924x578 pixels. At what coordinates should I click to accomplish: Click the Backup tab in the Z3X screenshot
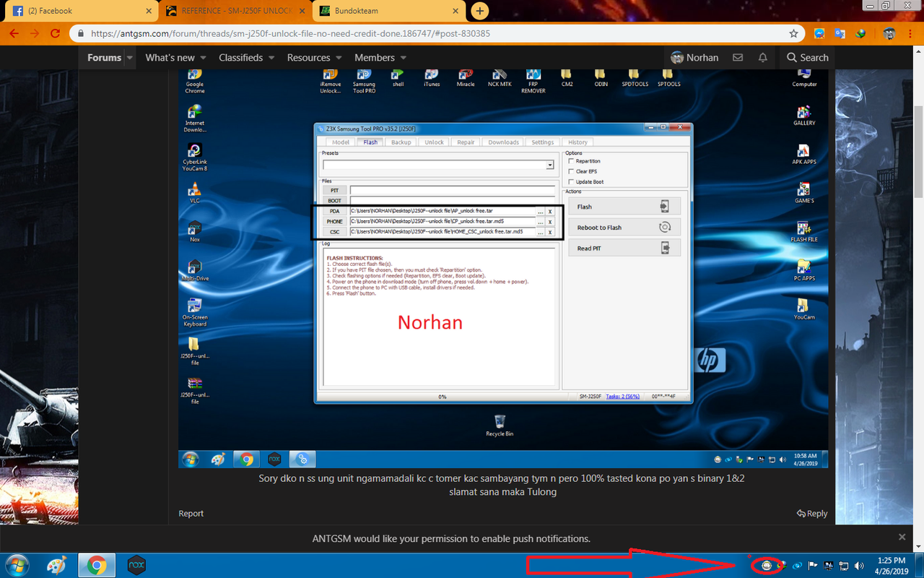[x=401, y=142]
